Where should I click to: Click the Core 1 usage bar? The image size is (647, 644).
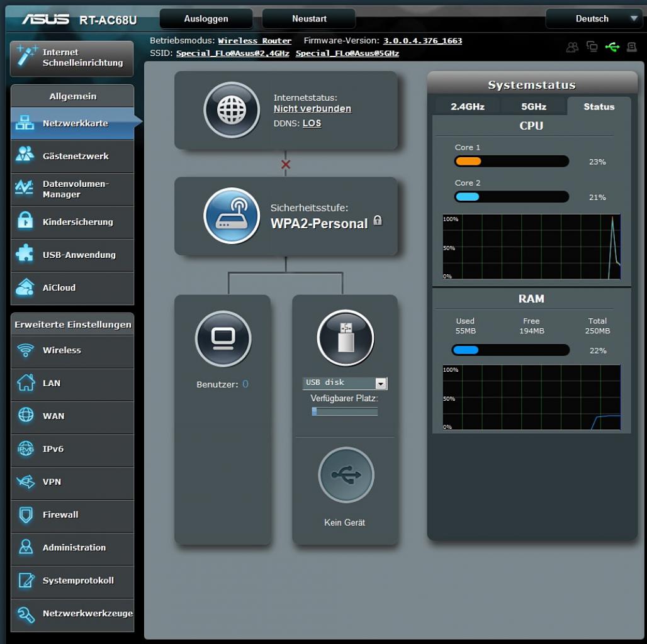(x=511, y=161)
